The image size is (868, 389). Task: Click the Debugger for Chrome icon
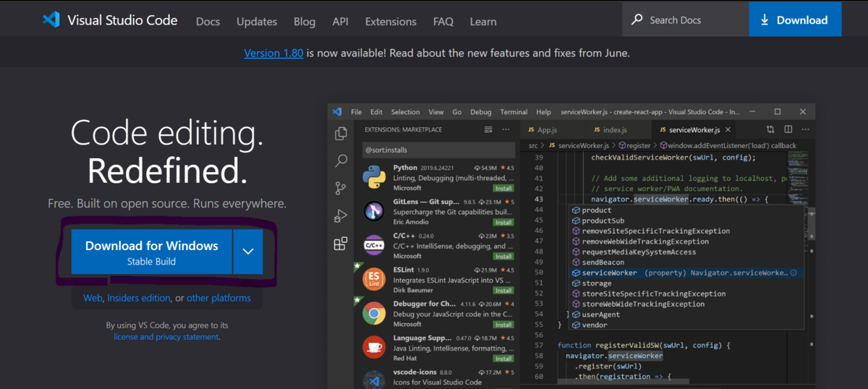point(374,314)
